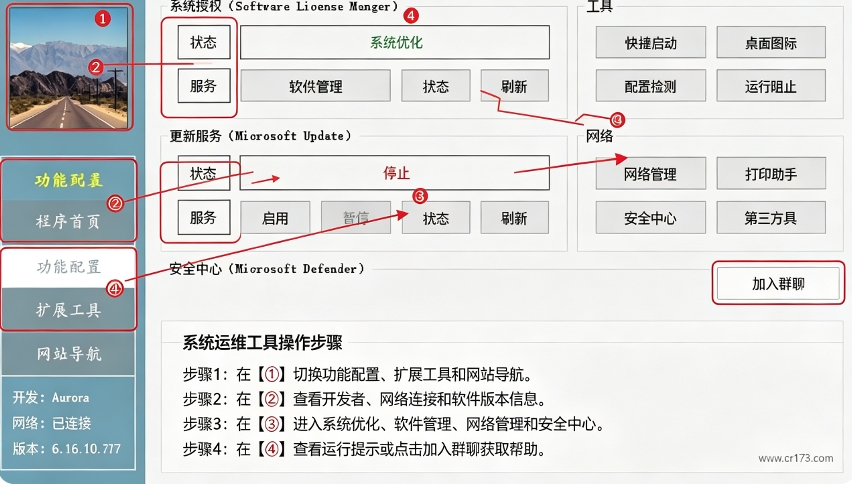Click the green 系统优化 status field

click(395, 42)
